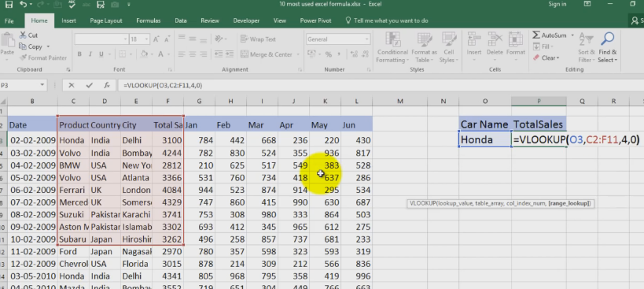Click Tell me what you want to do
The height and width of the screenshot is (289, 644).
tap(387, 20)
